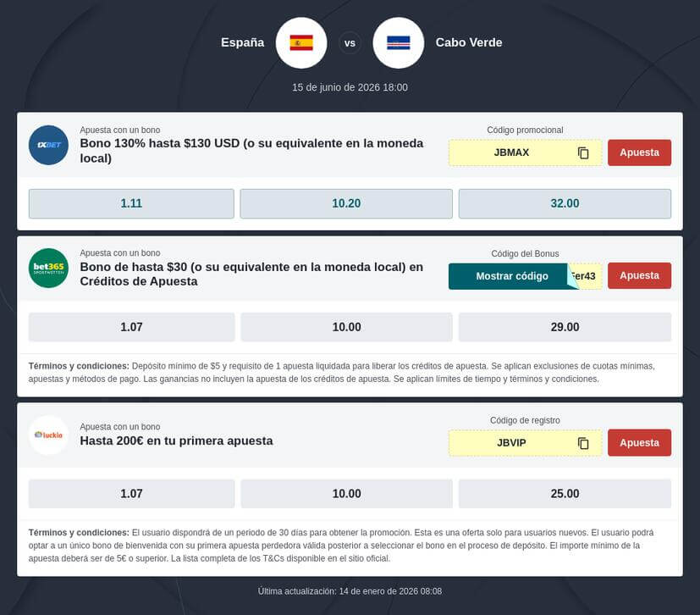The width and height of the screenshot is (700, 615).
Task: Open the 'Hasta 200€ en tu primera apuesta' offer
Action: click(x=176, y=441)
